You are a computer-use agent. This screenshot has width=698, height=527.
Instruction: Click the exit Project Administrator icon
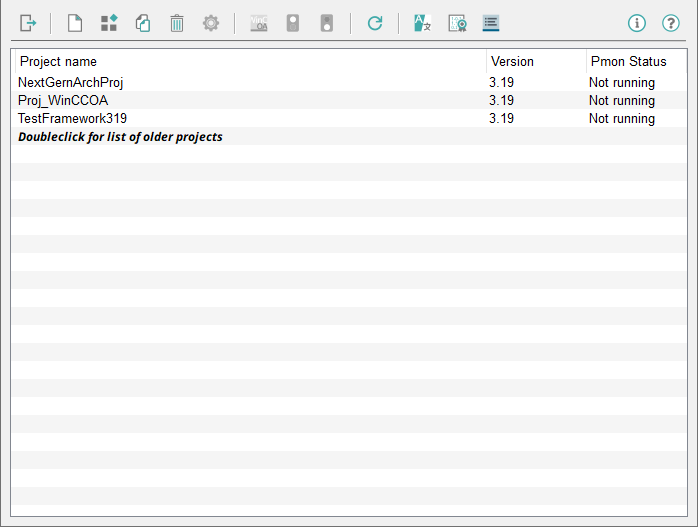tap(28, 23)
